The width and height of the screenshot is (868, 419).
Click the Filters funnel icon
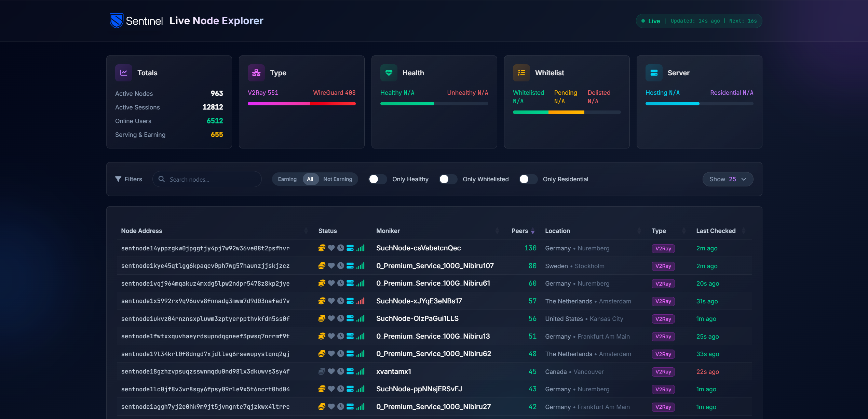click(118, 179)
